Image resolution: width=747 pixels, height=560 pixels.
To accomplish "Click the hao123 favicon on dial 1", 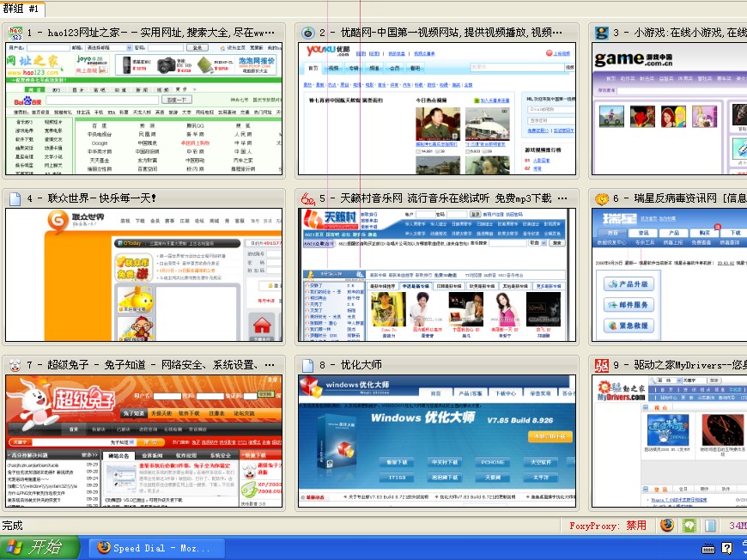I will tap(15, 33).
